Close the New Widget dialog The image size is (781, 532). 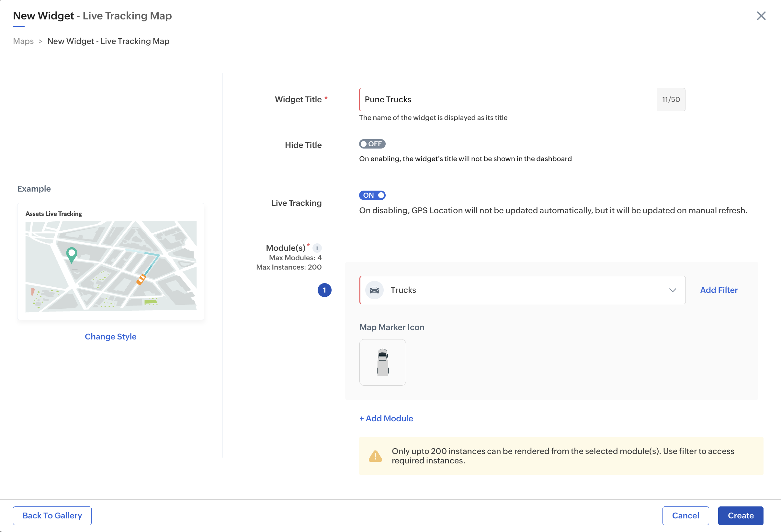pyautogui.click(x=761, y=16)
